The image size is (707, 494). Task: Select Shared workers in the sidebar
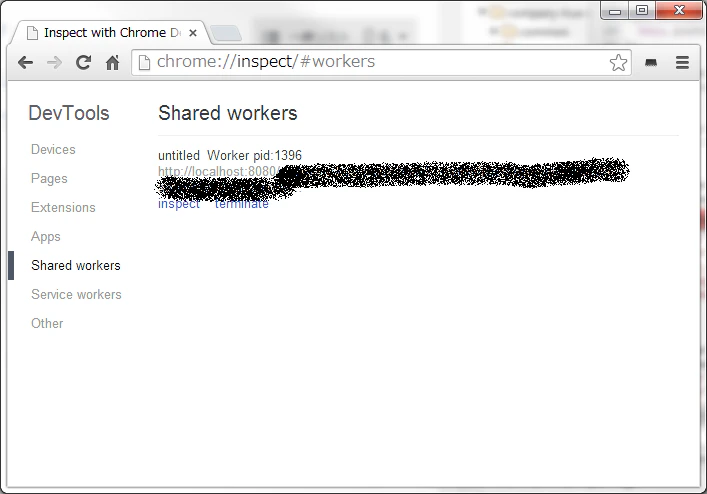(76, 265)
